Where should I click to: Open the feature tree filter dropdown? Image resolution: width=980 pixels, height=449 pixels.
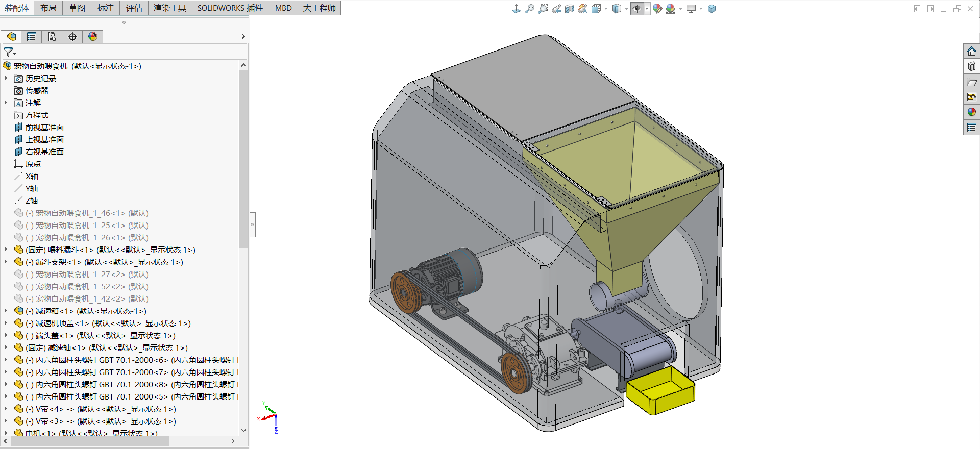10,52
